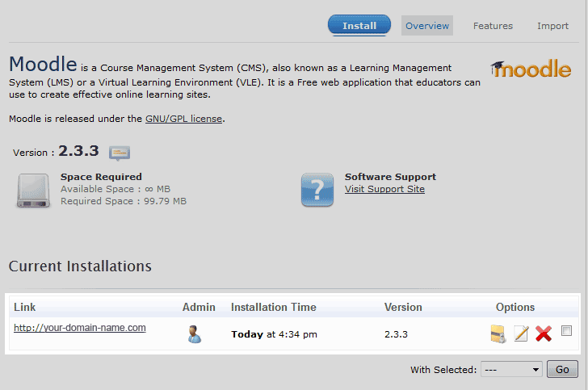Screen dimensions: 588x390
Task: Click the backup installation folder icon
Action: point(498,333)
